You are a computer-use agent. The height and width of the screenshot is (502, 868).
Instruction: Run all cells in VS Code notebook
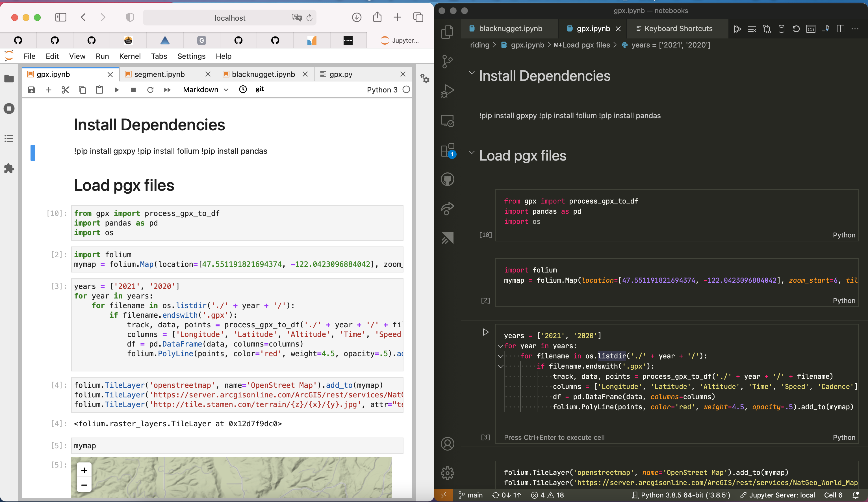coord(737,29)
